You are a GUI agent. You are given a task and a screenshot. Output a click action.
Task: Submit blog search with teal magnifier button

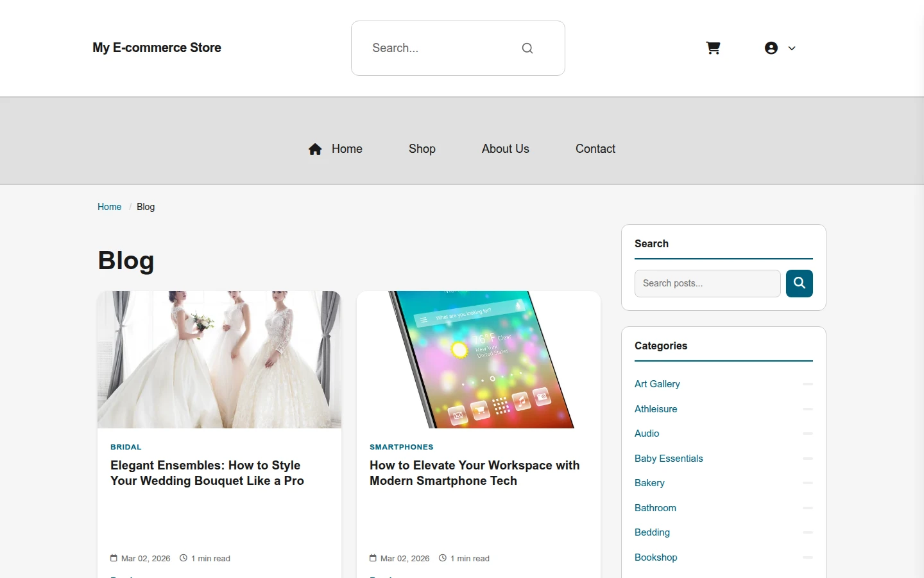tap(800, 283)
